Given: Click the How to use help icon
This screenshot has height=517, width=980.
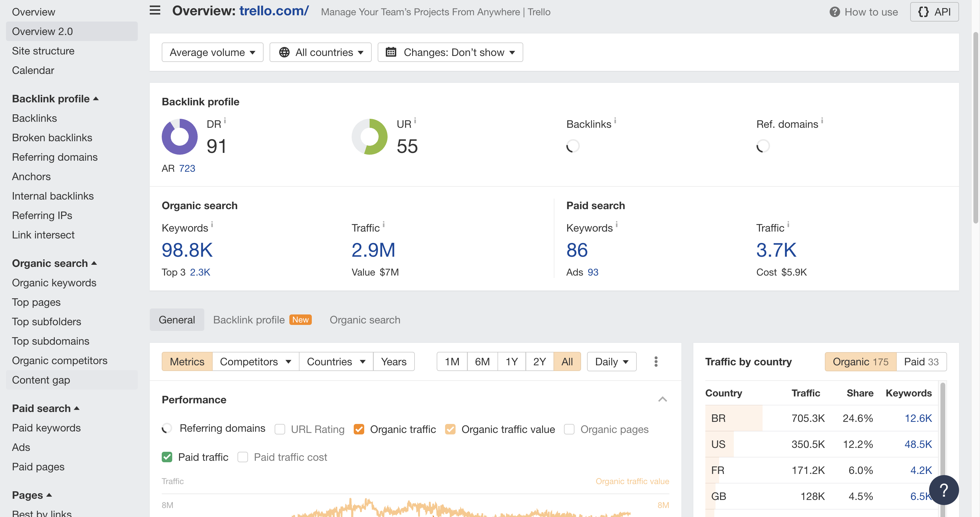Looking at the screenshot, I should pyautogui.click(x=834, y=12).
